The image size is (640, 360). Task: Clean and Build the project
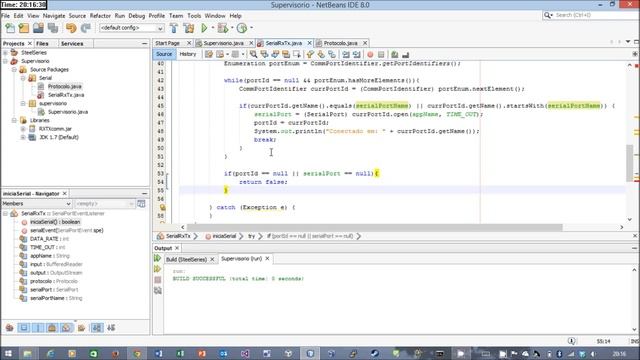pos(189,28)
